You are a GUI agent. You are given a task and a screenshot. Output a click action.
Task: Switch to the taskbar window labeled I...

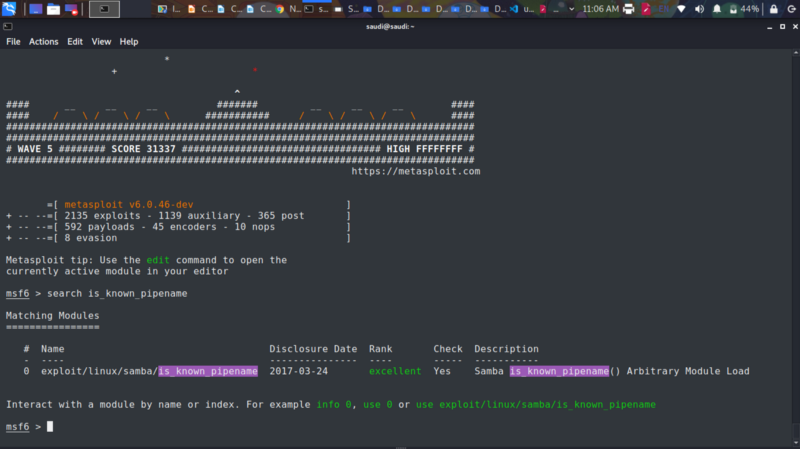[x=169, y=9]
